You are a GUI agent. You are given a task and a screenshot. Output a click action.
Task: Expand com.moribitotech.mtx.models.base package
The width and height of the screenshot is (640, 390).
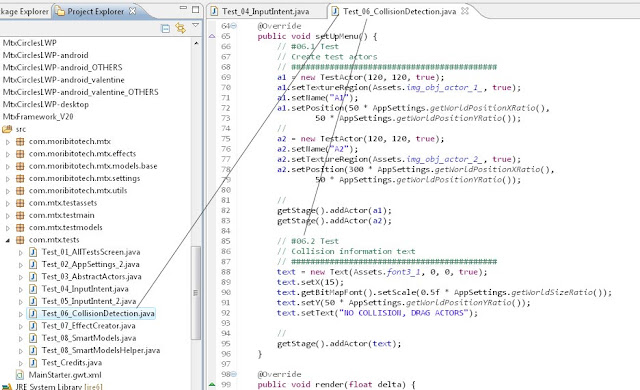click(8, 167)
